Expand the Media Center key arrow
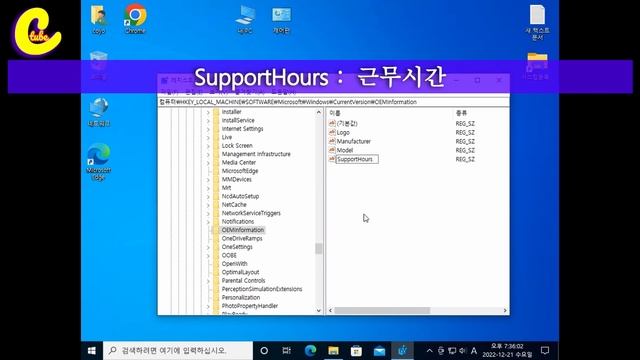 208,163
